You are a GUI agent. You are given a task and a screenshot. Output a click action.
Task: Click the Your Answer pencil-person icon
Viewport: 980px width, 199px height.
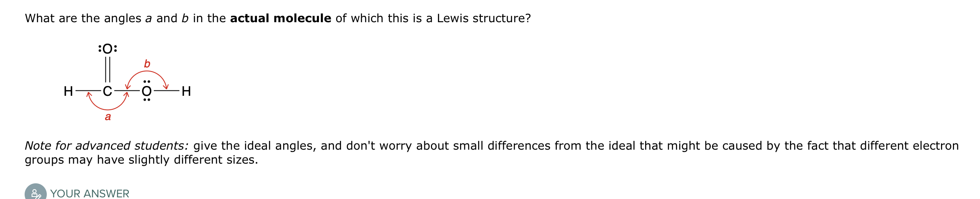(x=36, y=193)
